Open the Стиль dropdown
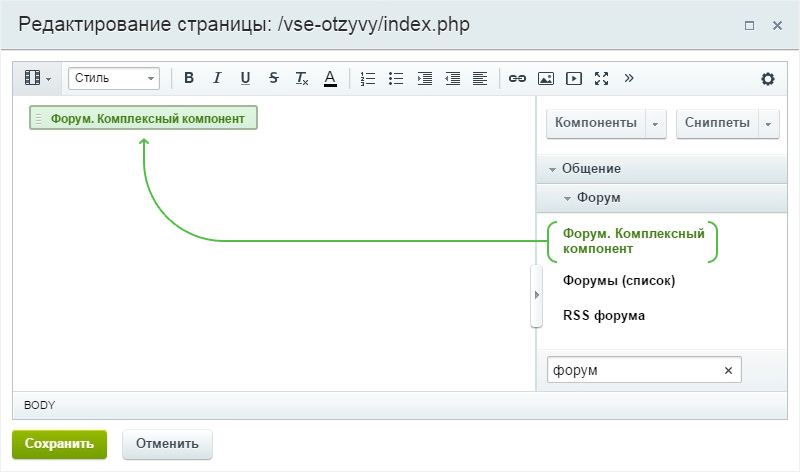Viewport: 800px width, 472px height. click(x=114, y=78)
